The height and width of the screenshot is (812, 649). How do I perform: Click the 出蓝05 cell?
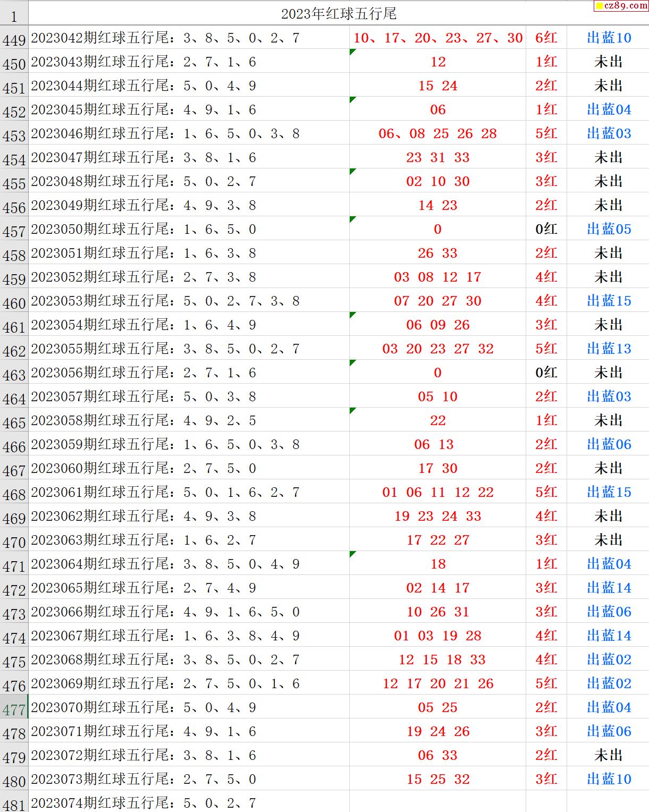[x=608, y=229]
